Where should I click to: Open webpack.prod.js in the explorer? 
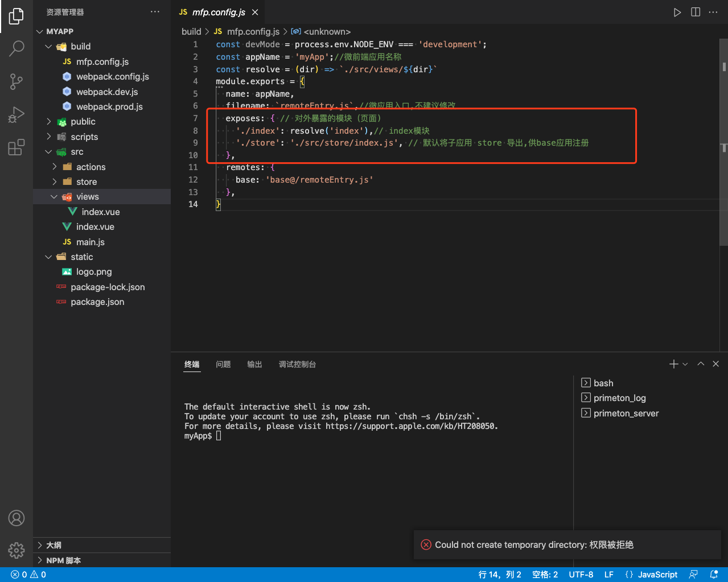click(x=109, y=107)
